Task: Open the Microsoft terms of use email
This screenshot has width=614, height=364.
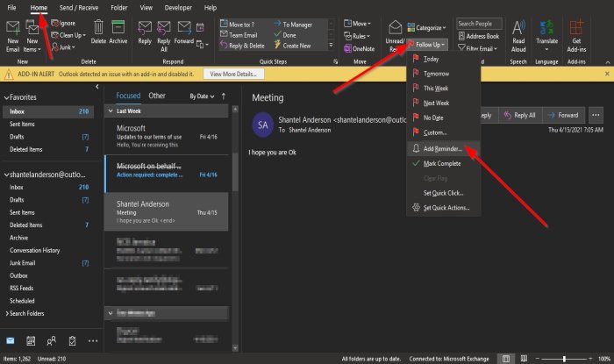Action: tap(167, 136)
